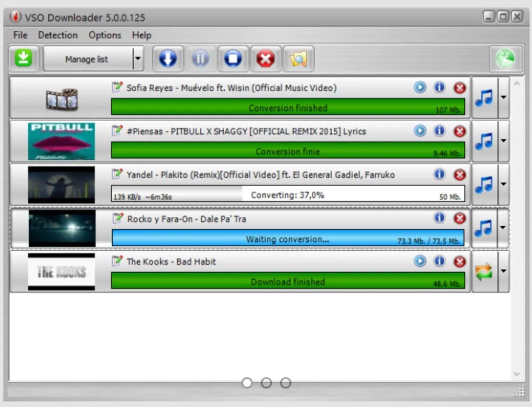Screen dimensions: 532x407
Task: Play the Sofia Reyes video
Action: pos(420,88)
